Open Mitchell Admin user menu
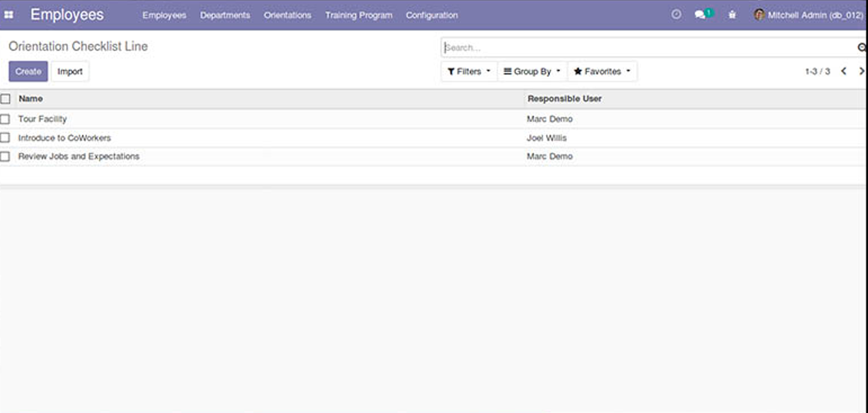This screenshot has width=868, height=413. click(x=809, y=14)
